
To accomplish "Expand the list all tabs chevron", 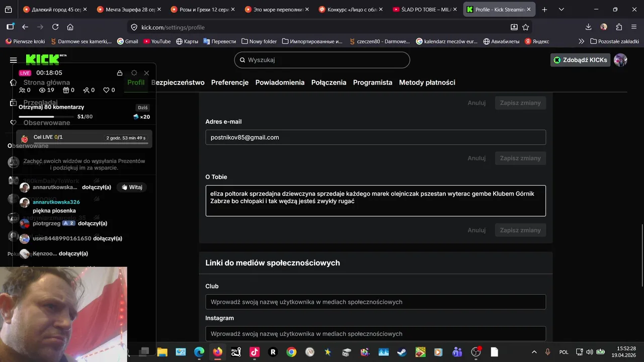I will coord(562,10).
